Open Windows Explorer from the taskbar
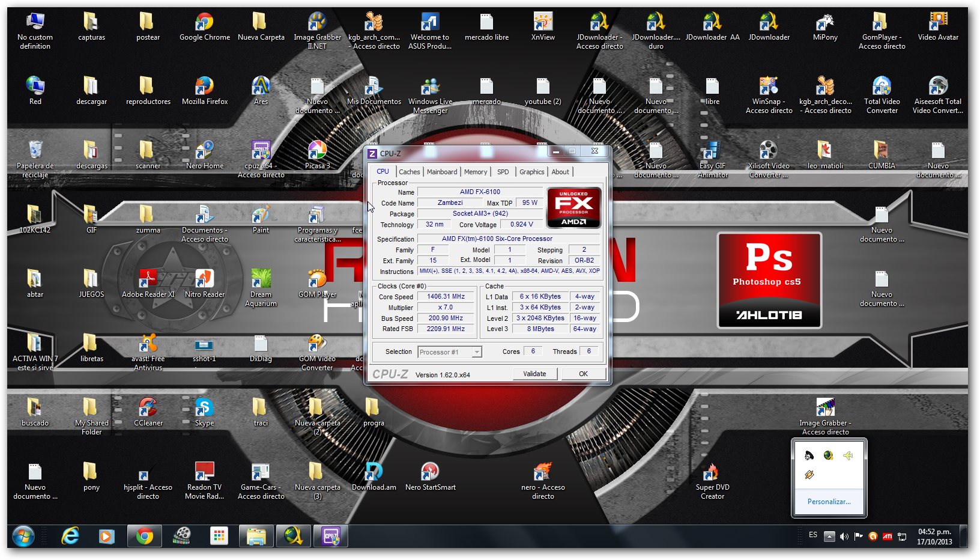This screenshot has height=560, width=980. pos(256,536)
